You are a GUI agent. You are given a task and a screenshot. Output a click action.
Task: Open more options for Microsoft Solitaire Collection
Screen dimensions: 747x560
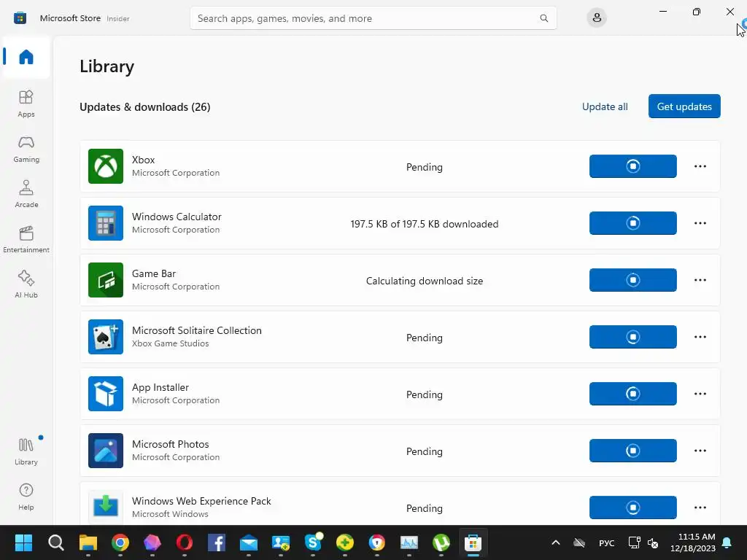pos(700,337)
